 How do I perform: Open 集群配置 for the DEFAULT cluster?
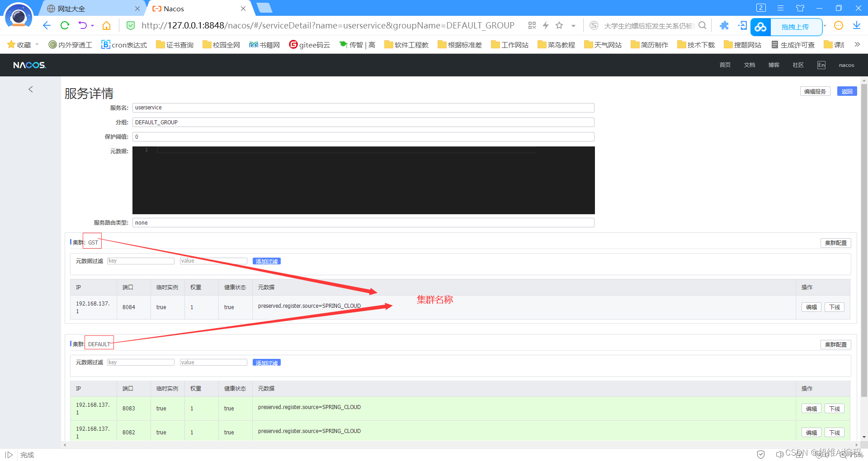(836, 344)
